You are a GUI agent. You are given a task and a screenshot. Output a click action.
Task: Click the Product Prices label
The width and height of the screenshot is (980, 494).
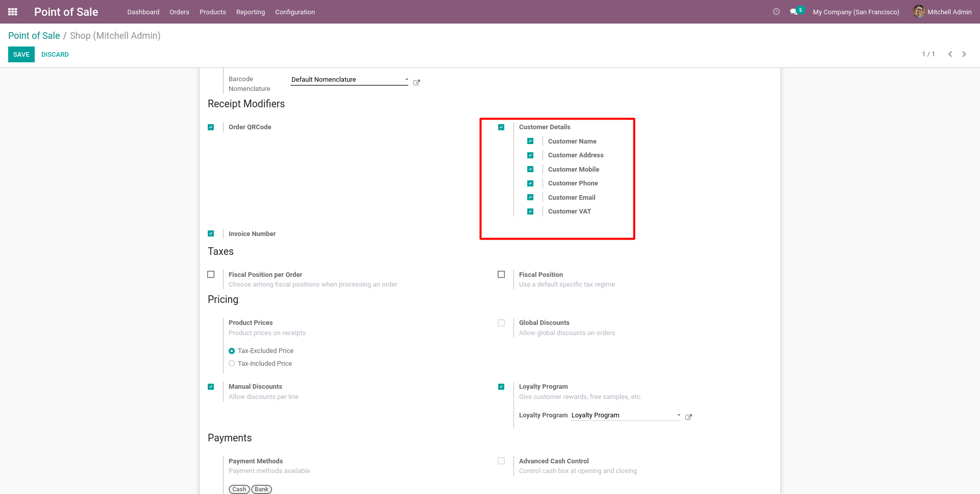[251, 323]
